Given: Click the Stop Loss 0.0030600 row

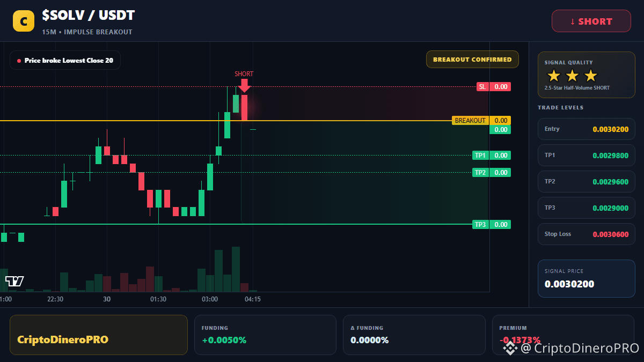Looking at the screenshot, I should (x=586, y=234).
